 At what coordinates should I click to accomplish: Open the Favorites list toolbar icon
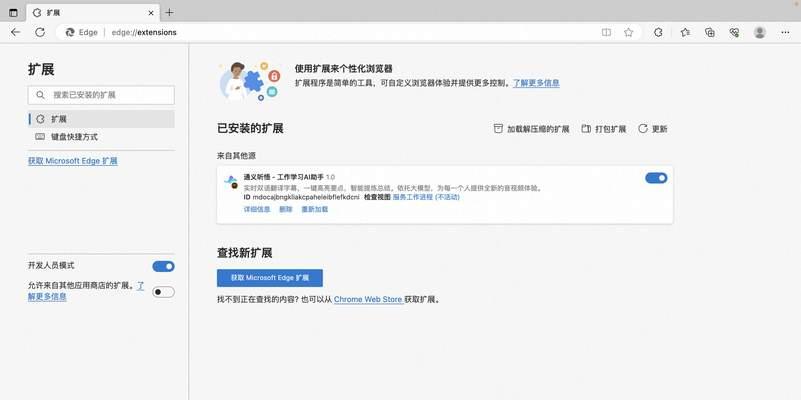coord(685,32)
